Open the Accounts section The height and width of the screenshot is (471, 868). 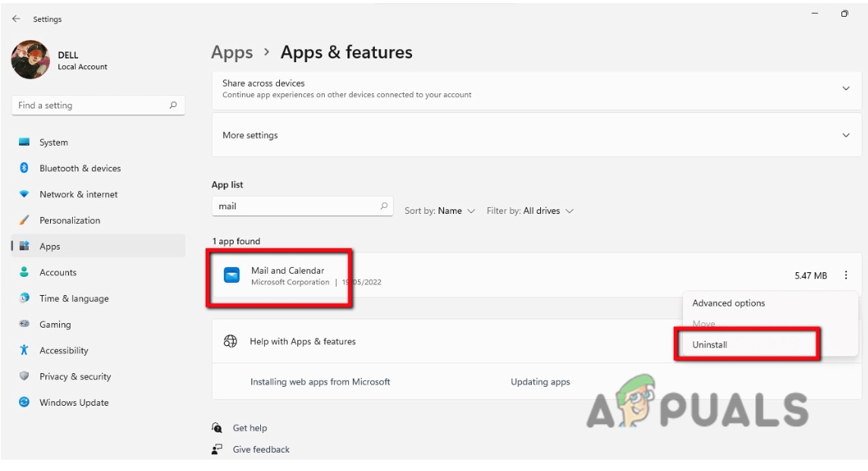click(60, 272)
